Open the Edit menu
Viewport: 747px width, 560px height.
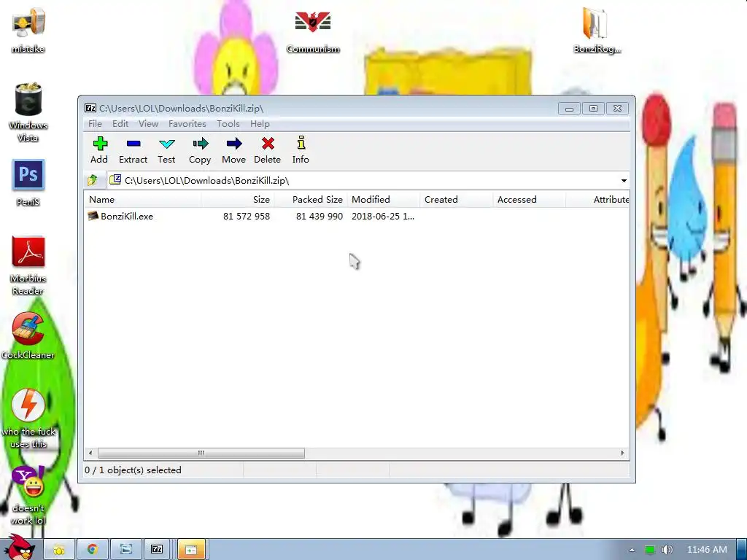[120, 124]
